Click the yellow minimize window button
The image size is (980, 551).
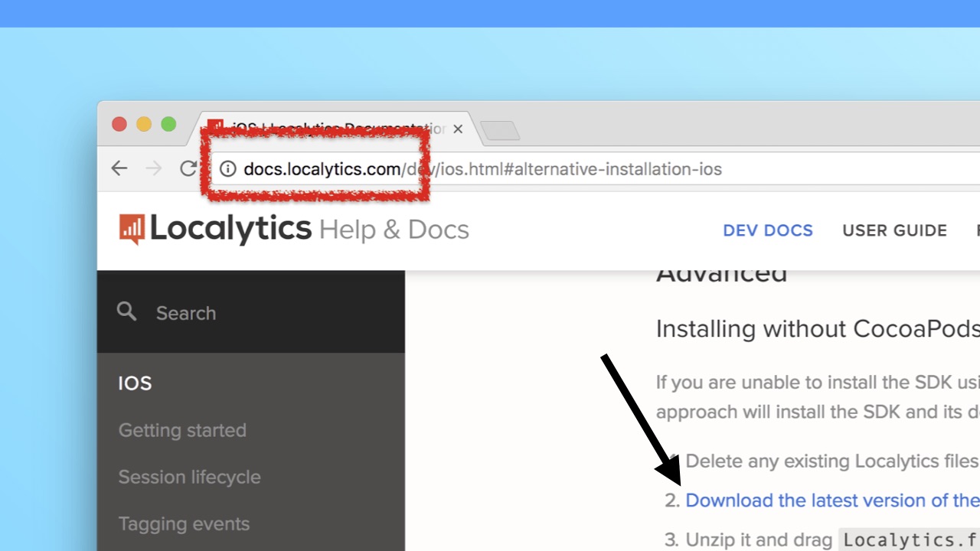[x=144, y=124]
